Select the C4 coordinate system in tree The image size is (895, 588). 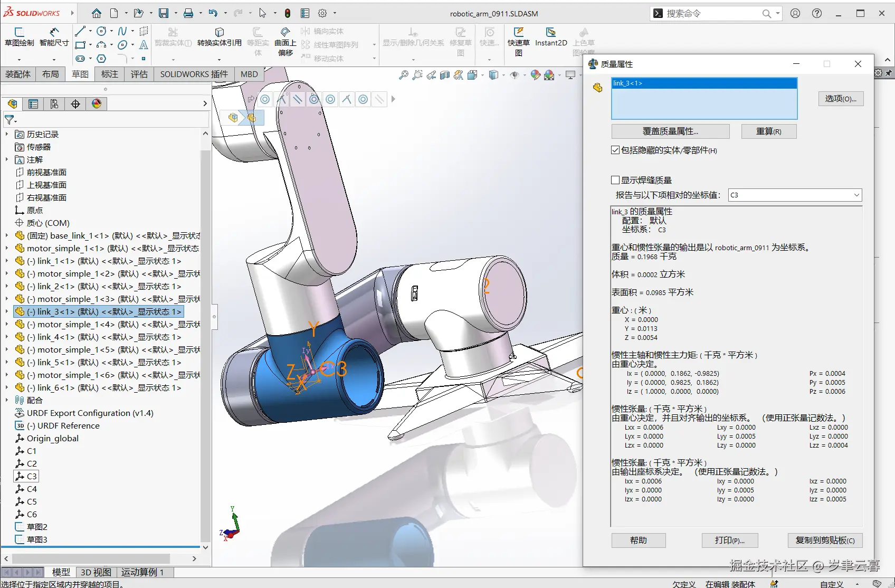pyautogui.click(x=32, y=489)
